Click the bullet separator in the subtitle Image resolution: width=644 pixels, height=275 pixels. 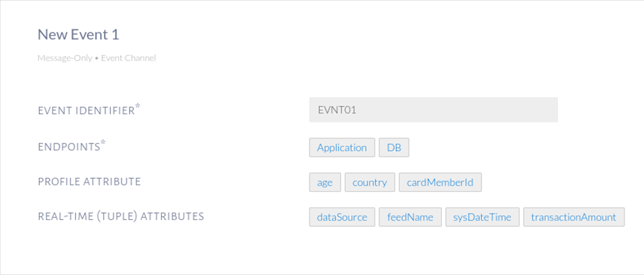tap(97, 58)
